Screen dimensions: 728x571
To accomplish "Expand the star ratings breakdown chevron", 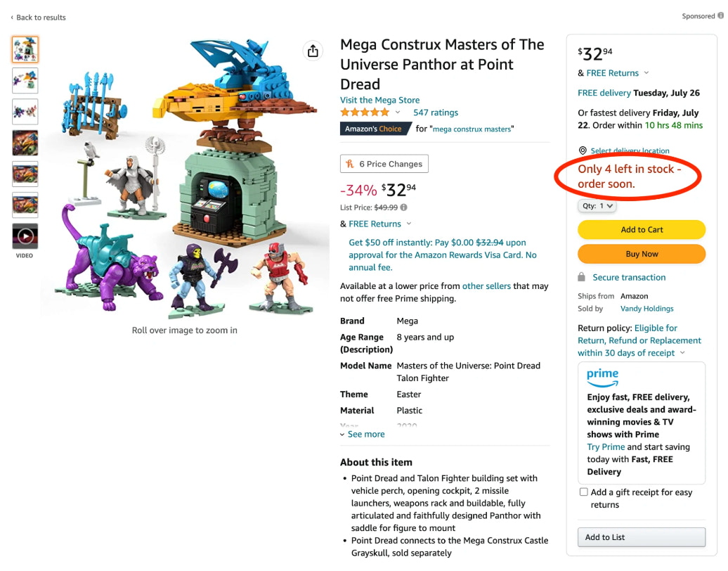I will click(x=398, y=113).
